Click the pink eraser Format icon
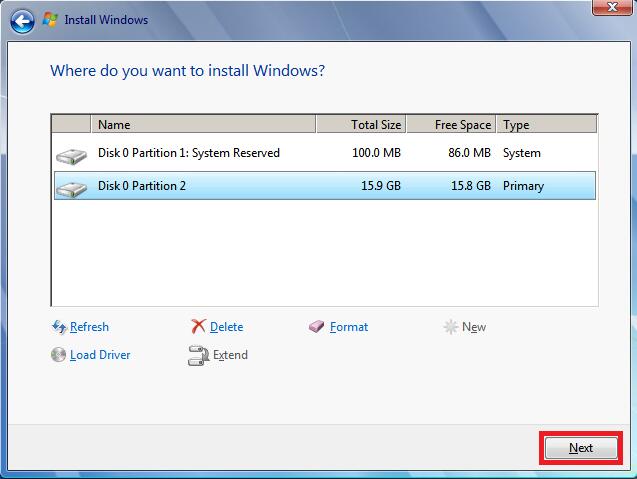Screen dimensions: 637x479 point(316,326)
